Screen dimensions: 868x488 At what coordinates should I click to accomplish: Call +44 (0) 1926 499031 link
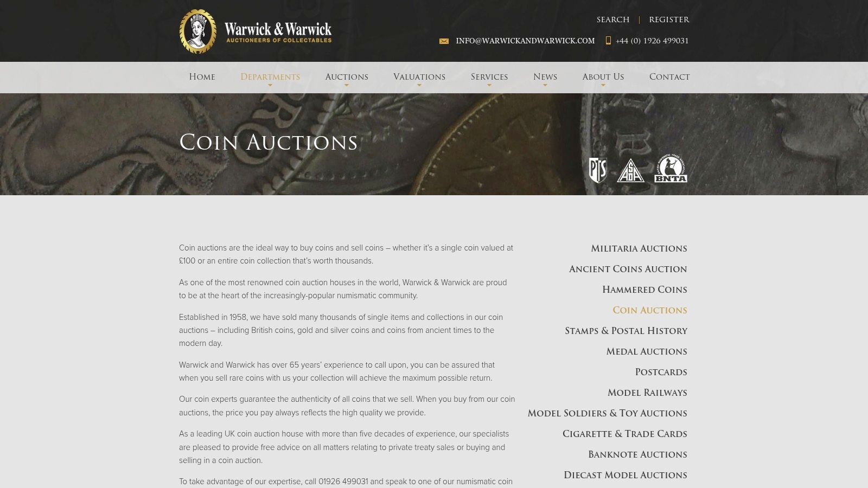(x=652, y=41)
